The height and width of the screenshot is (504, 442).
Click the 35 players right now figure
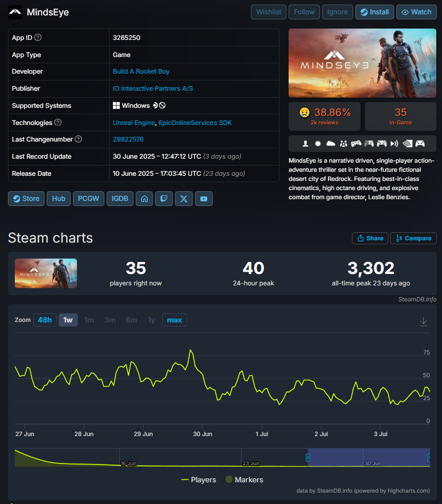[136, 268]
